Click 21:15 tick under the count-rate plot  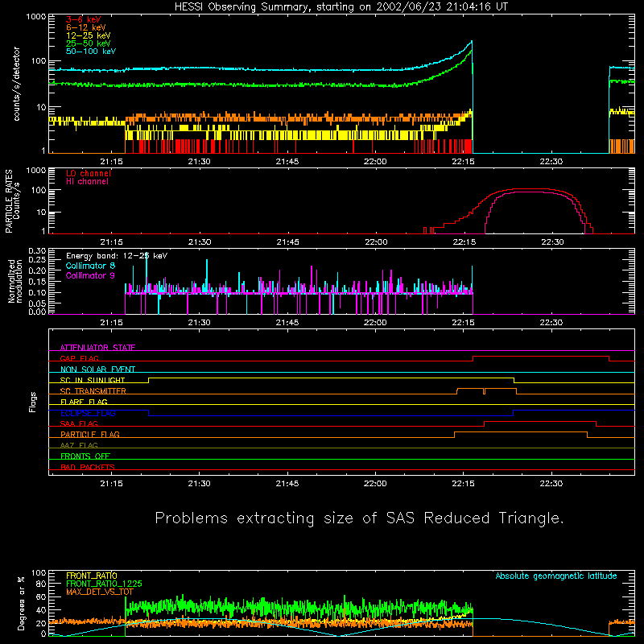(111, 162)
